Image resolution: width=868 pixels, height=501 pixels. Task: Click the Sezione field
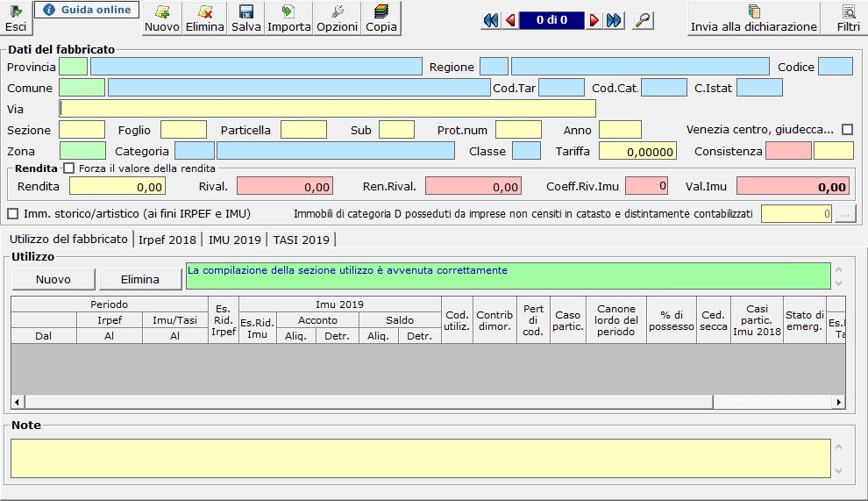click(x=82, y=130)
